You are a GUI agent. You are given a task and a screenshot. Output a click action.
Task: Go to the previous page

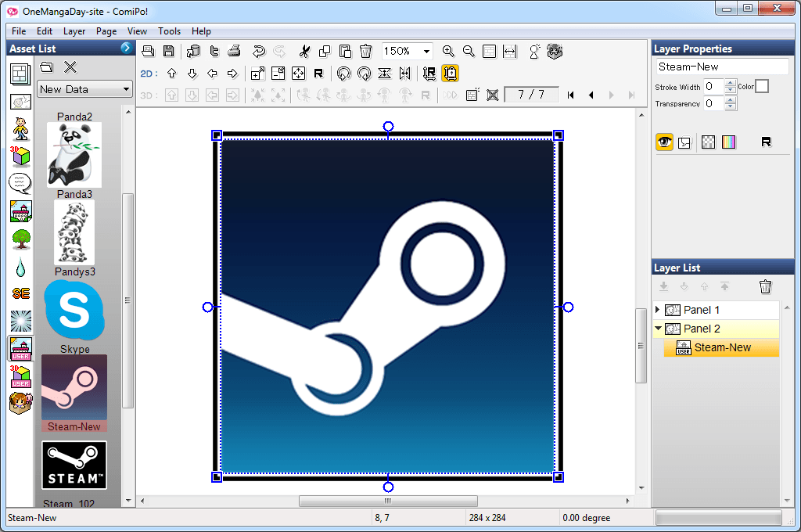tap(591, 95)
